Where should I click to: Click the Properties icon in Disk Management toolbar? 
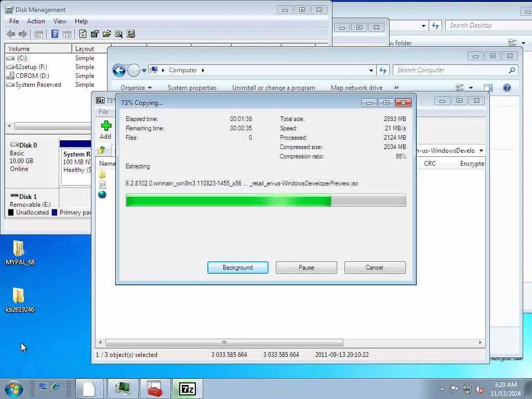point(95,34)
